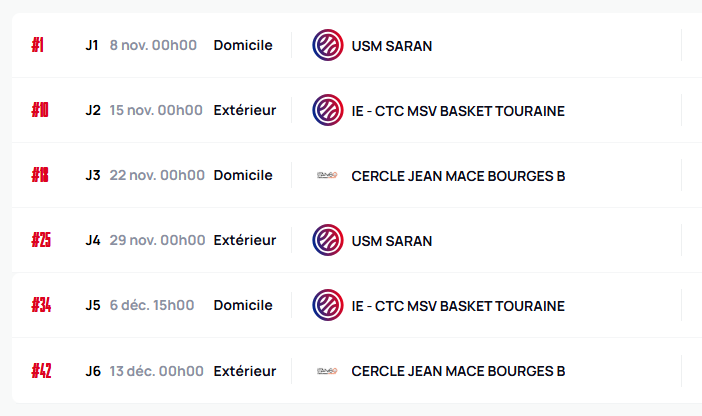Select CERCLE JEAN MACE BOURGES B on J6

pyautogui.click(x=458, y=371)
